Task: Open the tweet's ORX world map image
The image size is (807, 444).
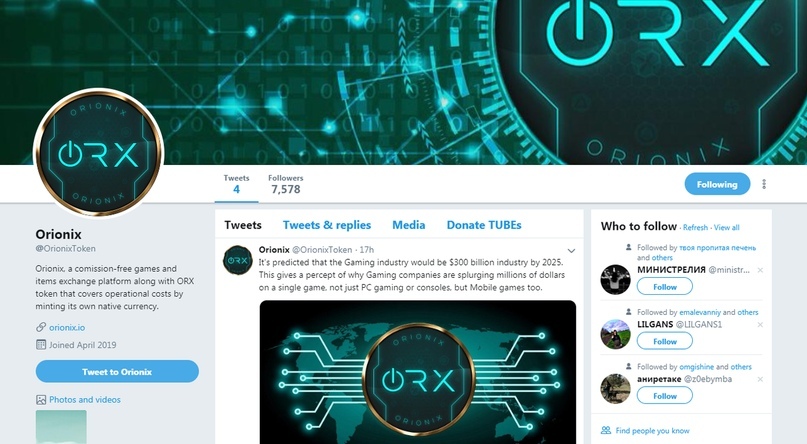Action: pos(417,372)
